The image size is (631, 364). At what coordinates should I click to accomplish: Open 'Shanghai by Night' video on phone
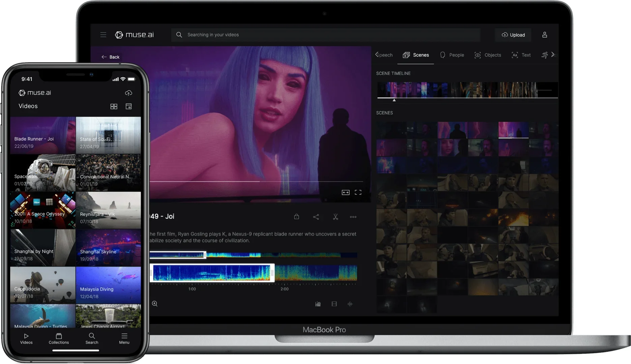pos(43,248)
